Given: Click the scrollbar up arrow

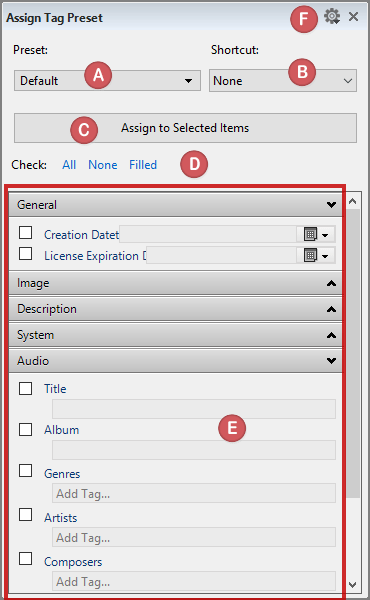Looking at the screenshot, I should [x=352, y=201].
